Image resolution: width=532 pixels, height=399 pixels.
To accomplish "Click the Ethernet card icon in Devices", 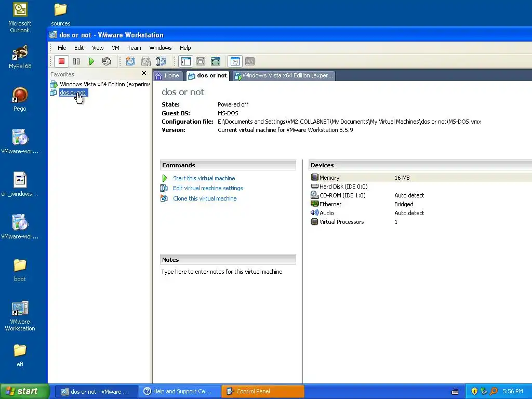I will tap(314, 204).
